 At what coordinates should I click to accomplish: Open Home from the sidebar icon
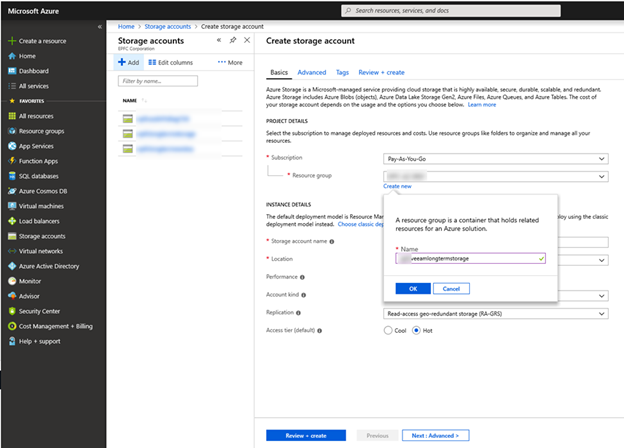click(12, 56)
